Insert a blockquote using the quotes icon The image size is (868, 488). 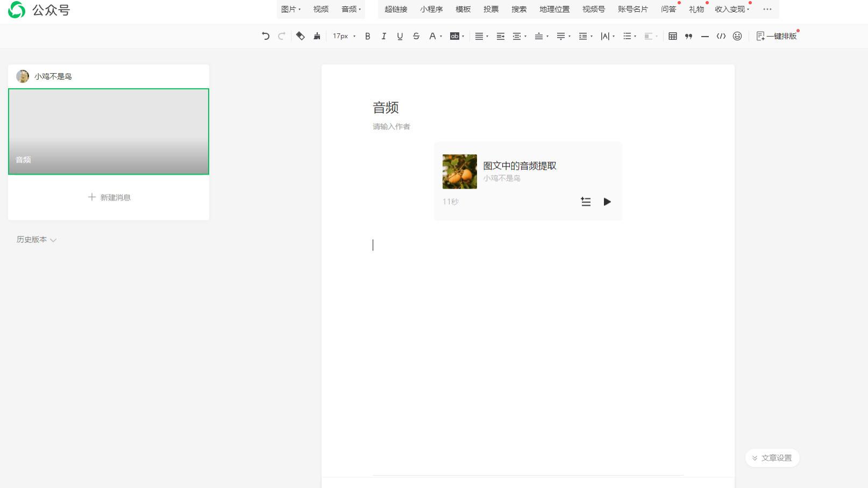[689, 36]
